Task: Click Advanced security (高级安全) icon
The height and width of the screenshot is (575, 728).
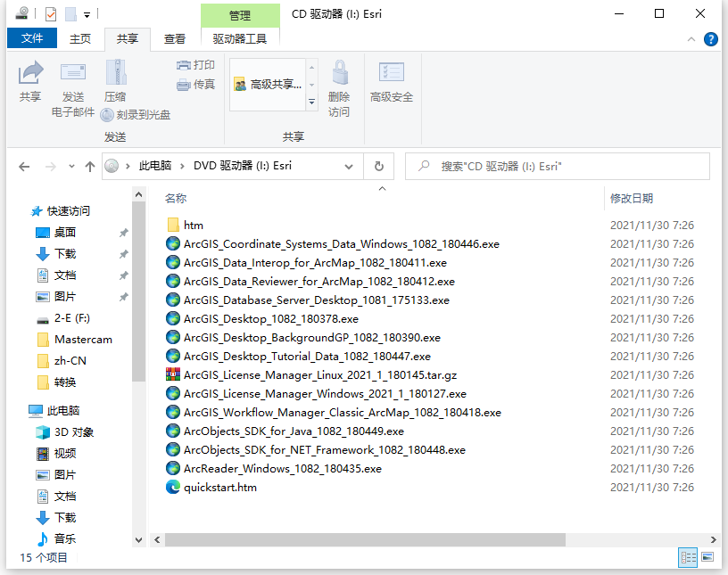Action: pyautogui.click(x=392, y=72)
